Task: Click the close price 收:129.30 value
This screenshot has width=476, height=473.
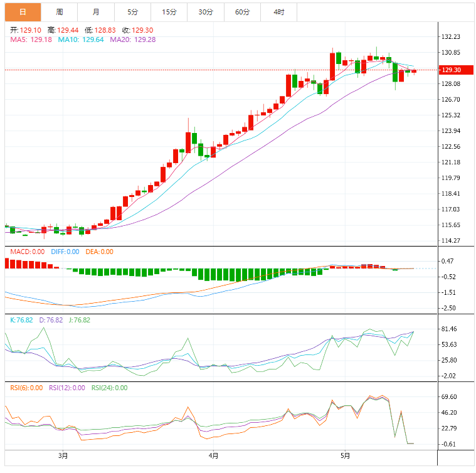Action: pos(137,30)
